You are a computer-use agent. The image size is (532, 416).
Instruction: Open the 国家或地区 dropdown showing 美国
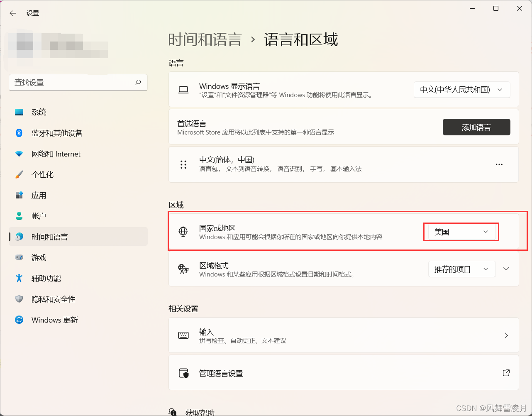pos(462,232)
